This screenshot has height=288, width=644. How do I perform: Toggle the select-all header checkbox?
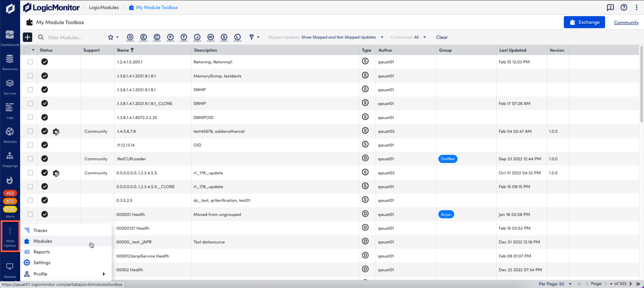(27, 50)
